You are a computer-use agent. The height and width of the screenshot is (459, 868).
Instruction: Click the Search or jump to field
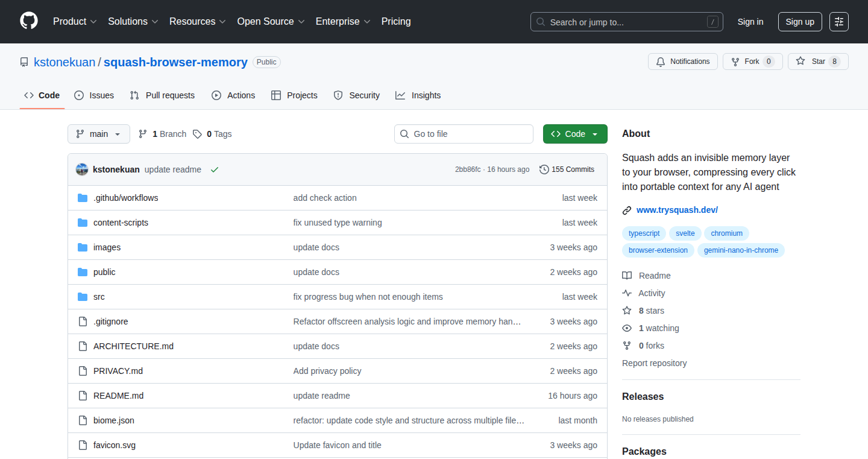627,22
